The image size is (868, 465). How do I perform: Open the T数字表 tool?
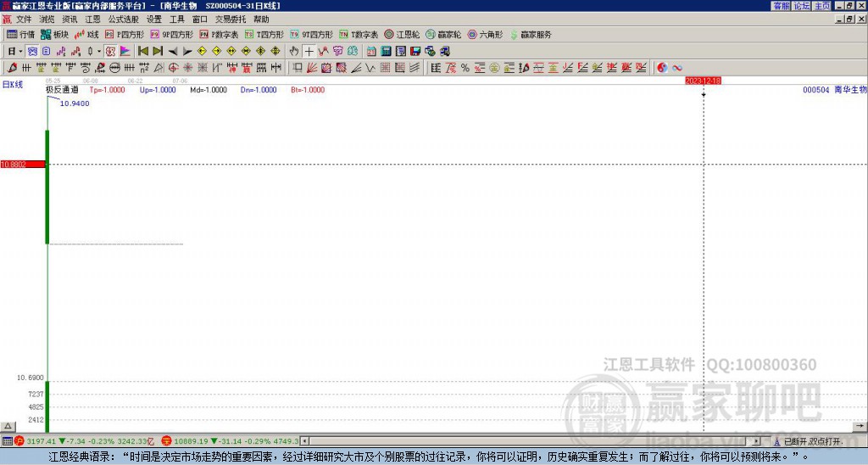pos(359,34)
